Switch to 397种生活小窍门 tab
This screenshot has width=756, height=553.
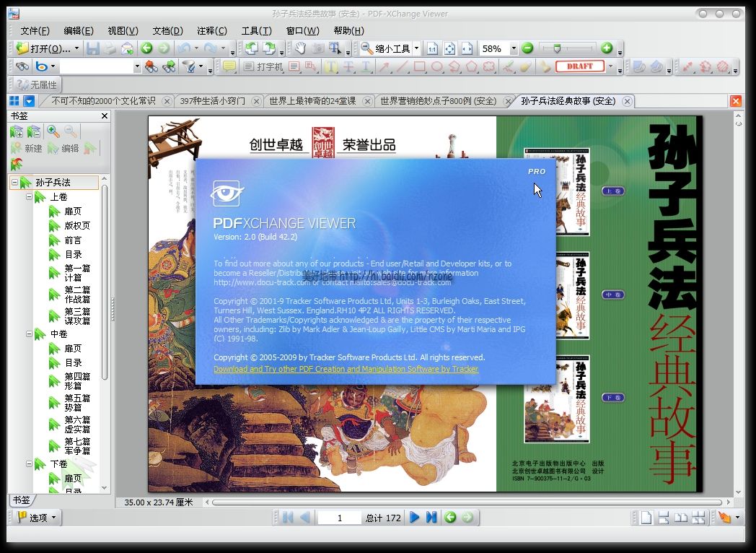tap(213, 101)
